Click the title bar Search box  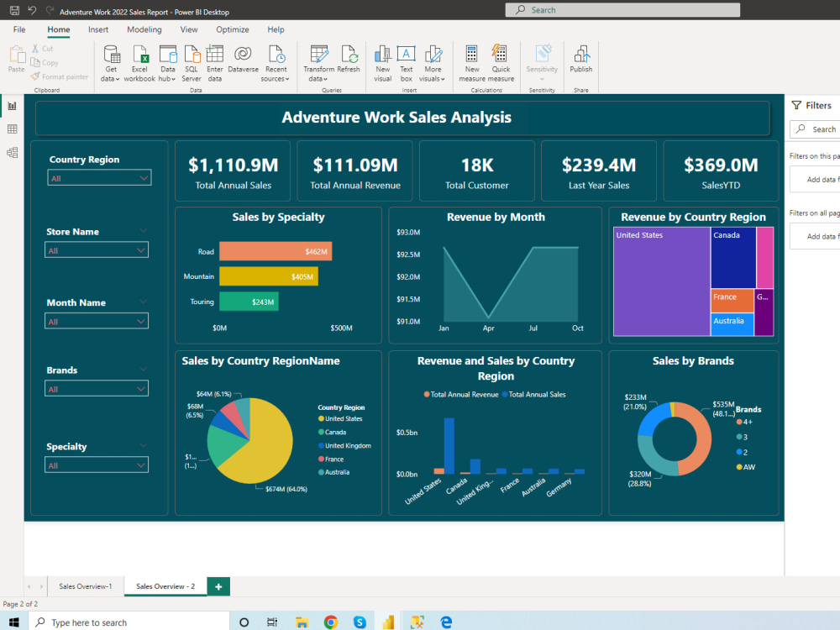(x=622, y=9)
